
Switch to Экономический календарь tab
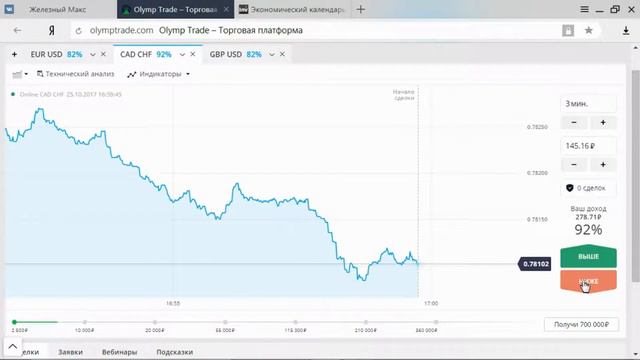coord(292,9)
